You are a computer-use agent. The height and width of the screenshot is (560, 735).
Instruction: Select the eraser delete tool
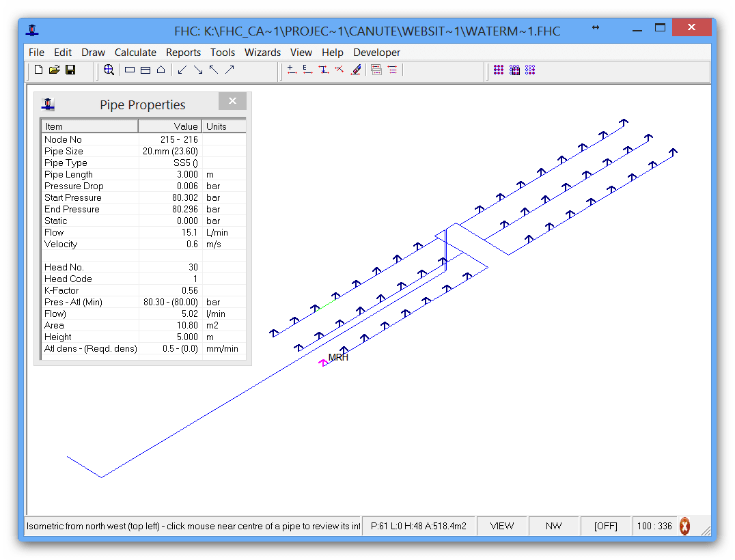point(355,70)
